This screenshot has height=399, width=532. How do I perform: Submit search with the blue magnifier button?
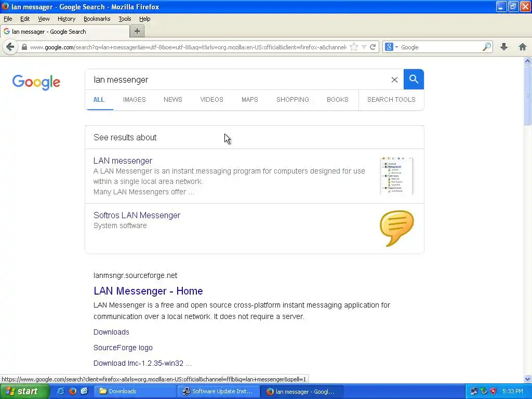[414, 79]
